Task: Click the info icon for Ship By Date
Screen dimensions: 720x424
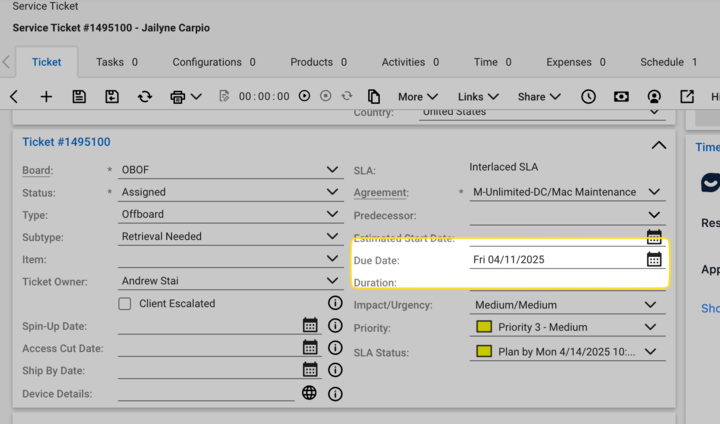Action: point(335,370)
